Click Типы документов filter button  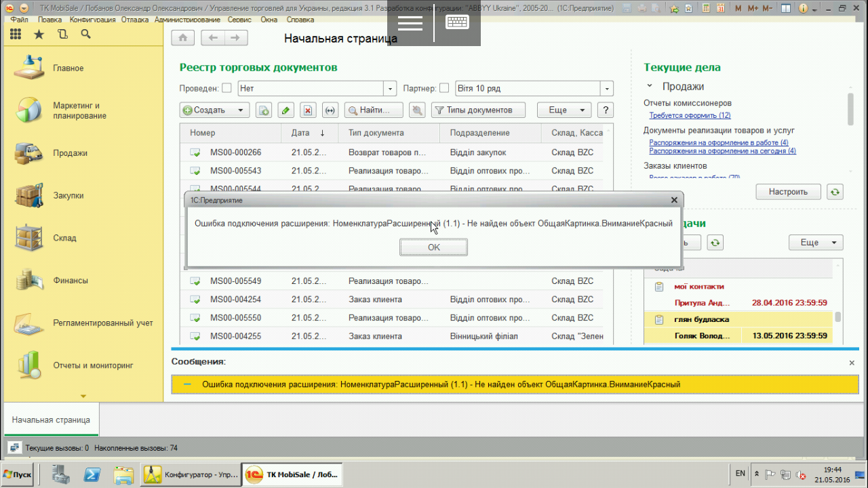pos(479,110)
